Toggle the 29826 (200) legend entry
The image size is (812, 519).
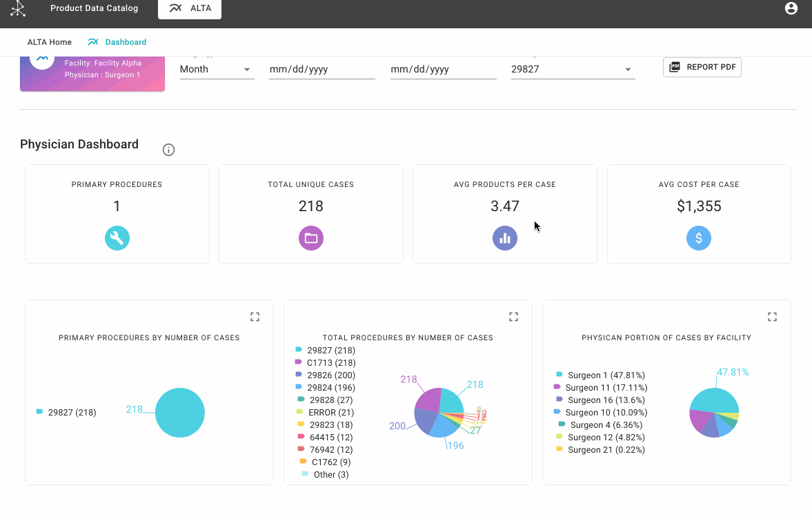(x=325, y=375)
